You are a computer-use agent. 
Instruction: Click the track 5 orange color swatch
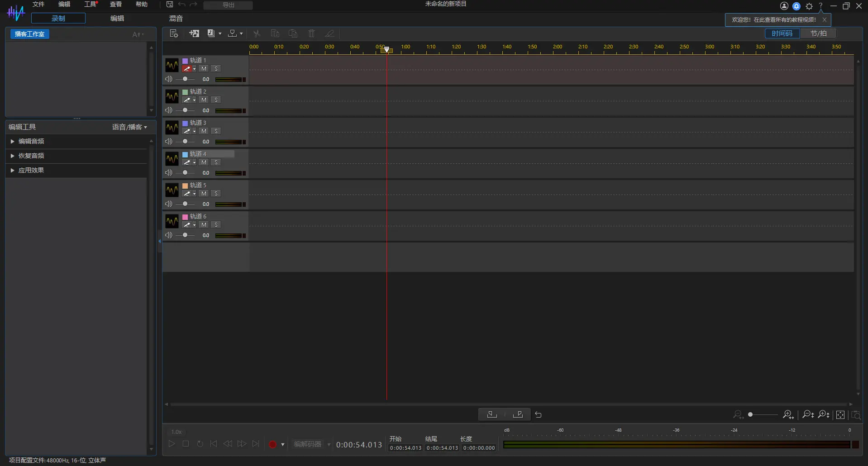[185, 185]
